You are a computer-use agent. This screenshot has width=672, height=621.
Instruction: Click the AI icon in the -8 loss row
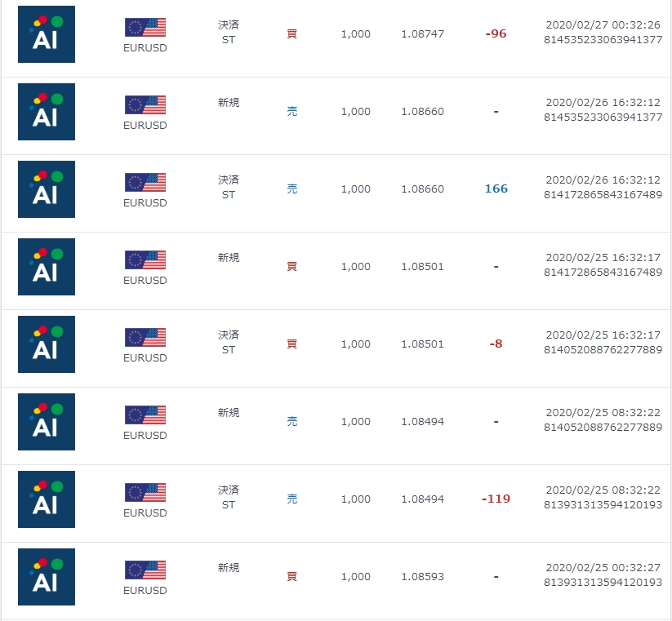pos(47,344)
